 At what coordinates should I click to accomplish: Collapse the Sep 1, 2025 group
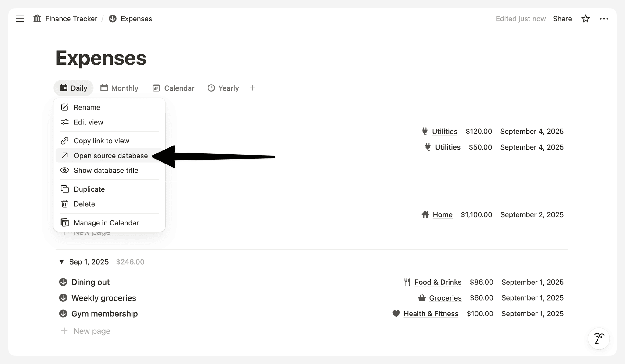pos(62,262)
